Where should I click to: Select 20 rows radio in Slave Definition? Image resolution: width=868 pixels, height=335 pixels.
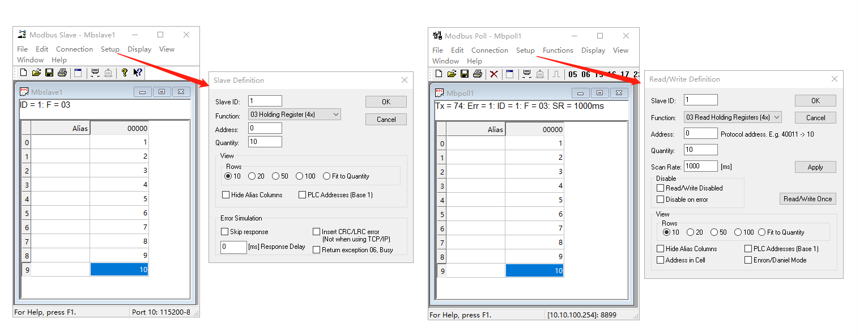[x=252, y=176]
